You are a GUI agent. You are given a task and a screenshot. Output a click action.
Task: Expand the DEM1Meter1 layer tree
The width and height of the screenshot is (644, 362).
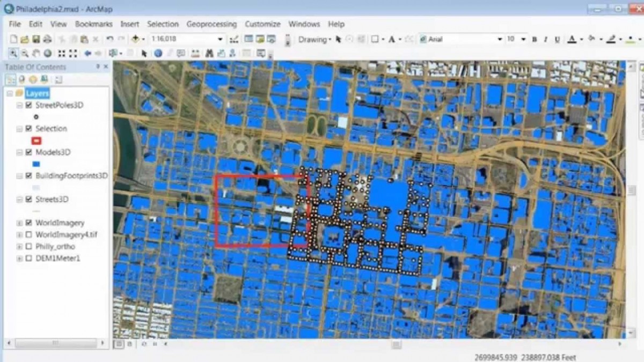[20, 258]
